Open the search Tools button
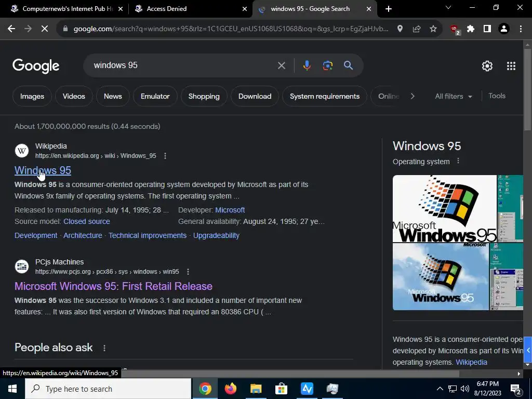Screen dimensions: 532x399 [x=497, y=96]
